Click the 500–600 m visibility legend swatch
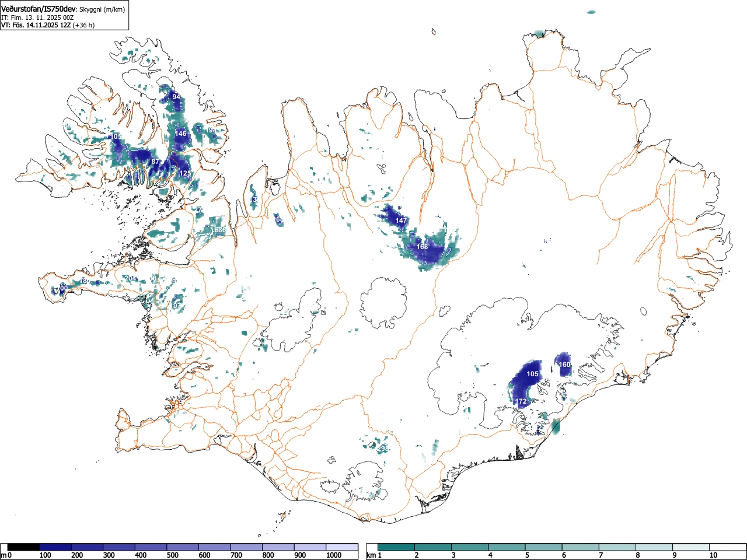Image resolution: width=747 pixels, height=560 pixels. (183, 547)
